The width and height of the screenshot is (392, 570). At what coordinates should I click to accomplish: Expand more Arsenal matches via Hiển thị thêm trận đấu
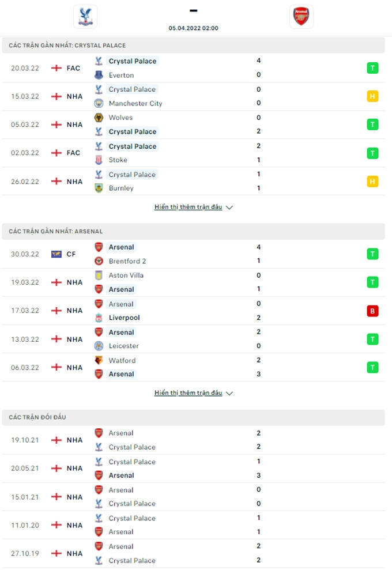(x=190, y=393)
